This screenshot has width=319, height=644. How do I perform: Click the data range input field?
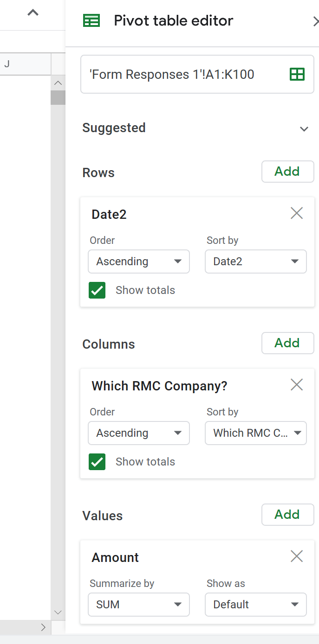[x=181, y=74]
